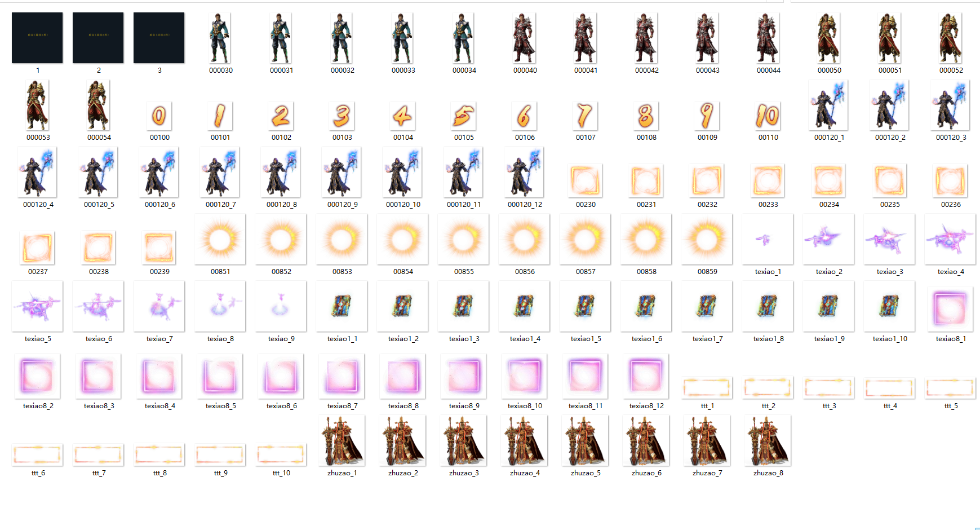Image resolution: width=980 pixels, height=530 pixels.
Task: Select sprite image 000044
Action: (768, 38)
